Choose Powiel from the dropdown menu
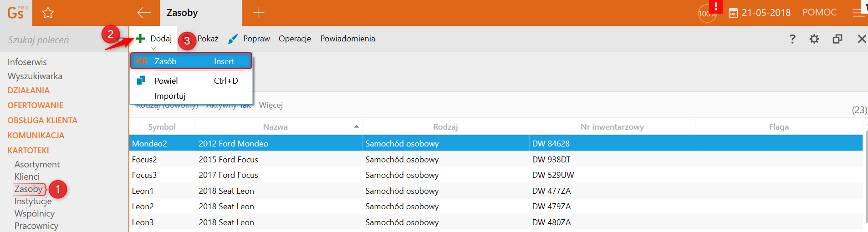868x232 pixels. 166,81
